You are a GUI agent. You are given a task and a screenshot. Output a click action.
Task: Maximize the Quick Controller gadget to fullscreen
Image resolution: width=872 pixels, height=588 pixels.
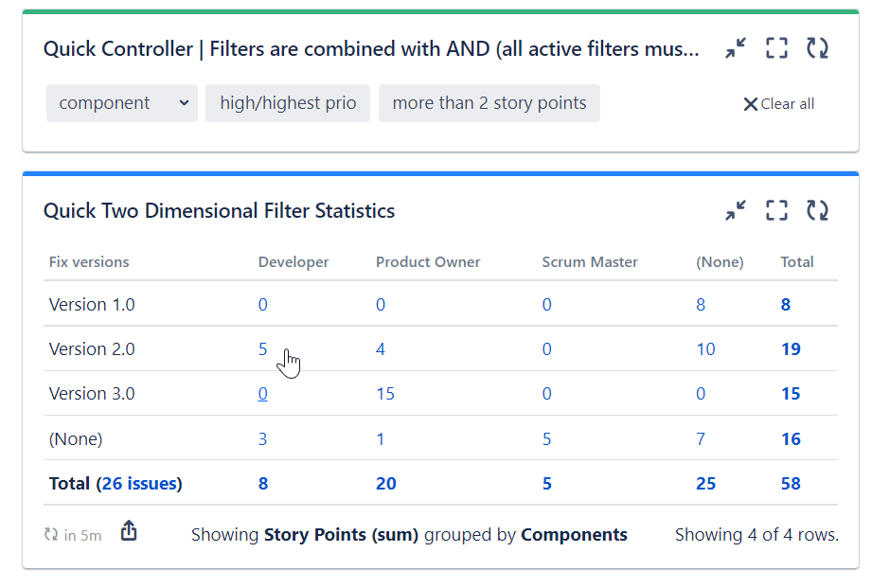tap(776, 48)
